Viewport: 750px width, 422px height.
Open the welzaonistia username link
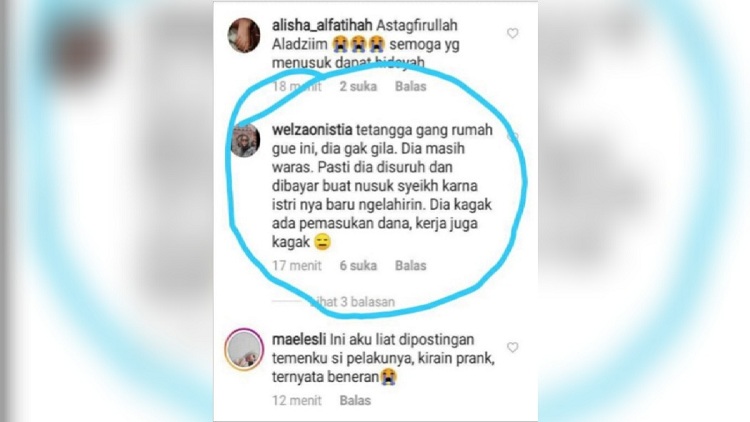[312, 130]
